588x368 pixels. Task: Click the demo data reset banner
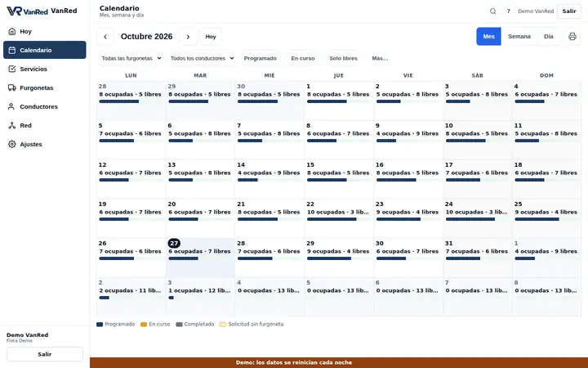click(x=339, y=363)
